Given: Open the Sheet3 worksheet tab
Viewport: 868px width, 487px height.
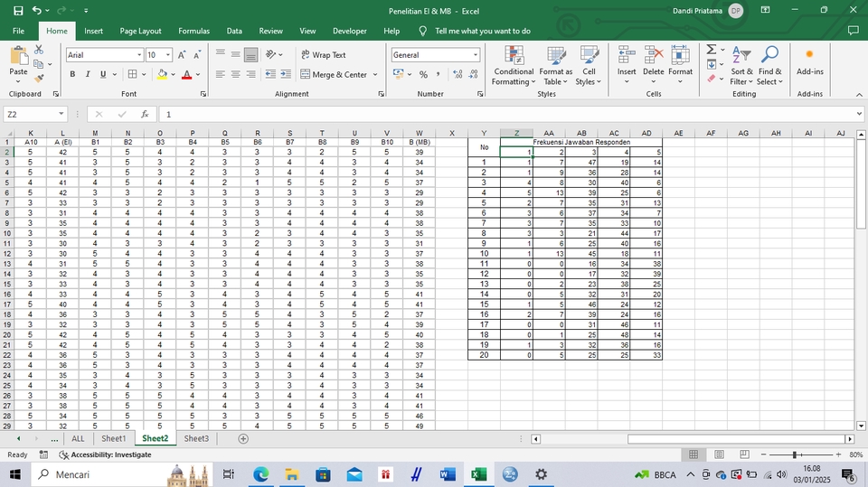Looking at the screenshot, I should tap(196, 438).
